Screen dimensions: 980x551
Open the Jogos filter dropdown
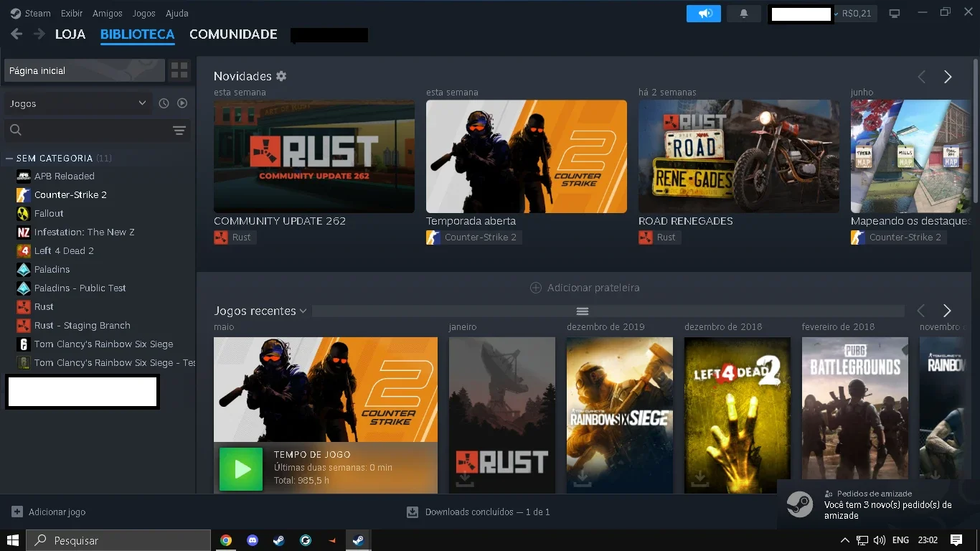tap(78, 103)
